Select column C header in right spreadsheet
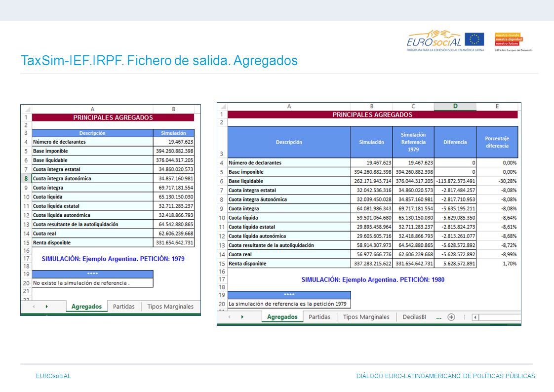 pos(413,106)
